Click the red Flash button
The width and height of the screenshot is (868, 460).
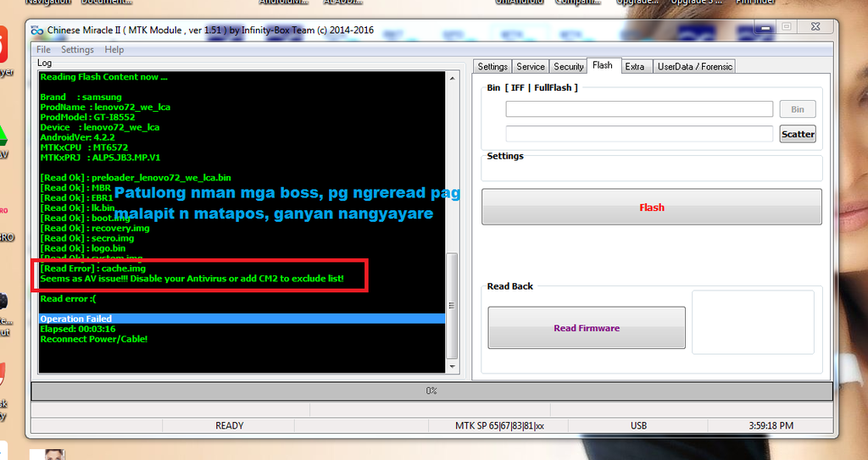[652, 207]
